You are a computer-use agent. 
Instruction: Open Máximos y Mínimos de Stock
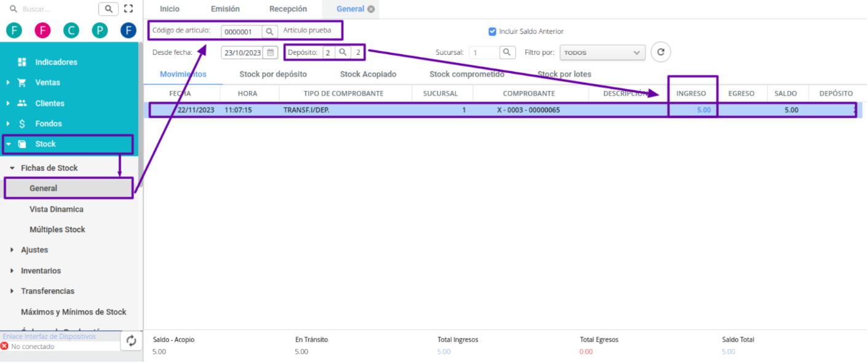[x=74, y=312]
